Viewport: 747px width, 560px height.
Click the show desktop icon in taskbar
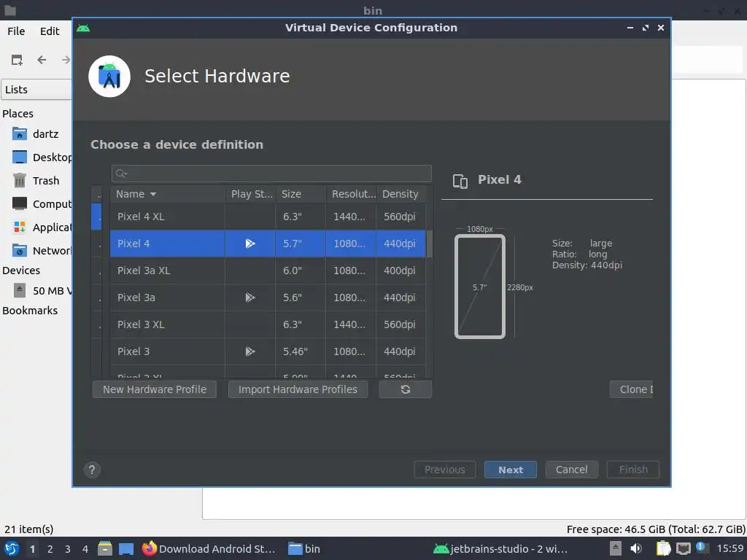click(125, 548)
